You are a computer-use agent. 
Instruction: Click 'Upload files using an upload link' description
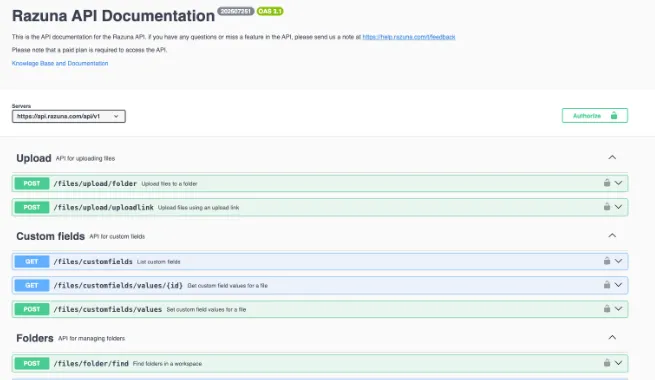198,208
